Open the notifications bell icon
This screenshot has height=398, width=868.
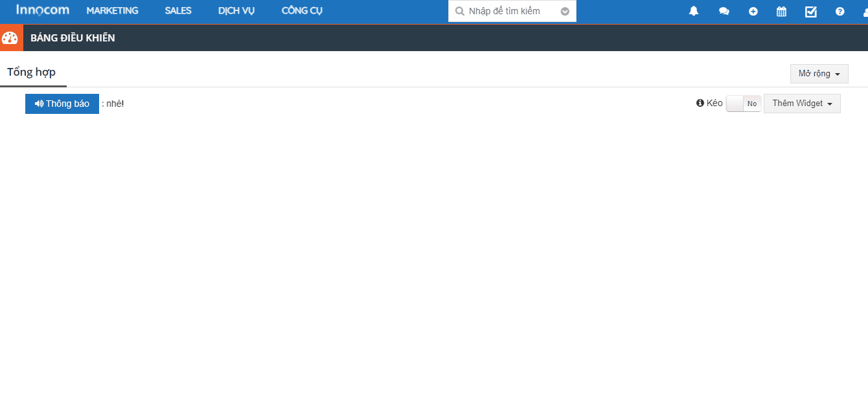coord(694,11)
